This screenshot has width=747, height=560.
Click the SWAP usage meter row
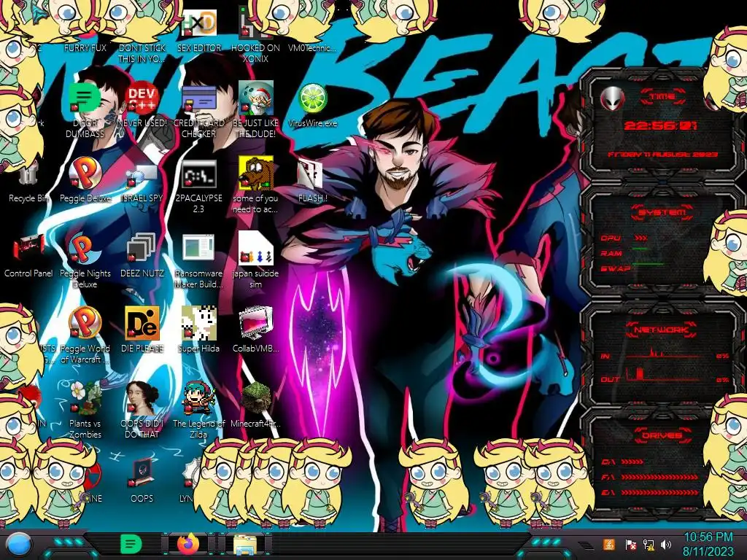632,268
